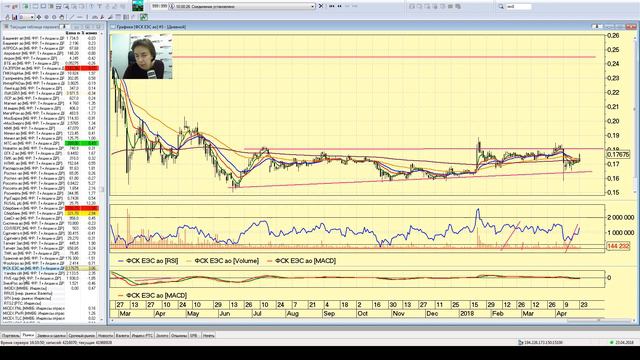The image size is (640, 360).
Task: Select the green МТС-ао table row
Action: point(50,143)
